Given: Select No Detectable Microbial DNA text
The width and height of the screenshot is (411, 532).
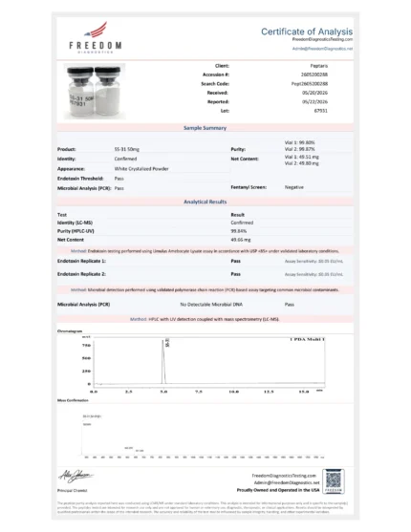Looking at the screenshot, I should [x=211, y=305].
